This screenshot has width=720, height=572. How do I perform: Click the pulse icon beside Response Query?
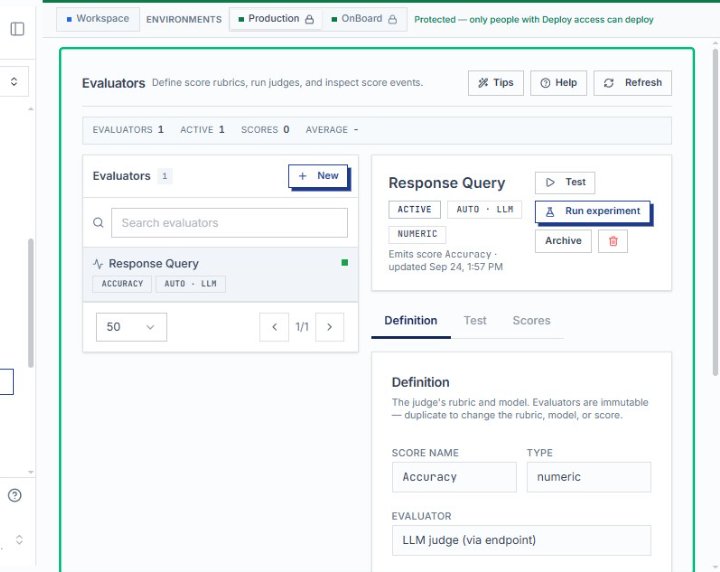coord(98,264)
